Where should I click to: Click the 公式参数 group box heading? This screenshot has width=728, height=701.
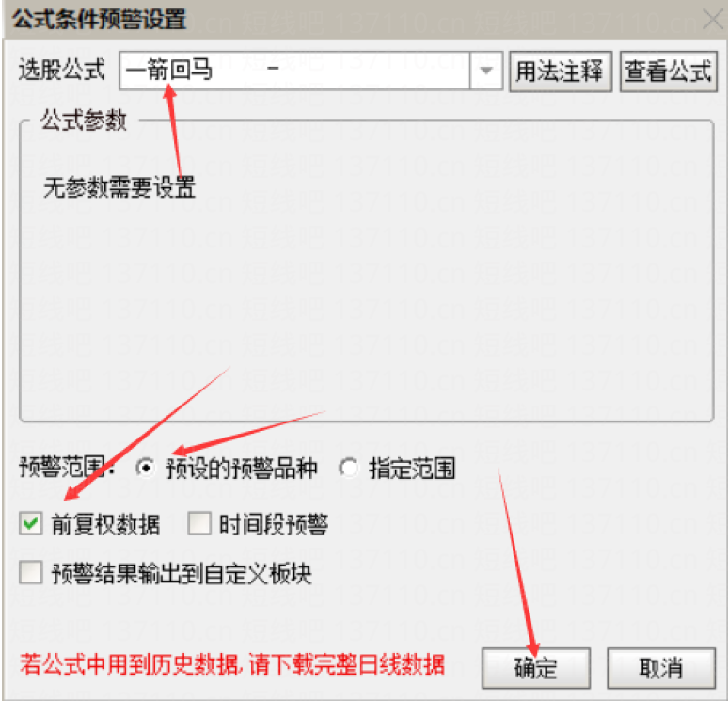(84, 120)
